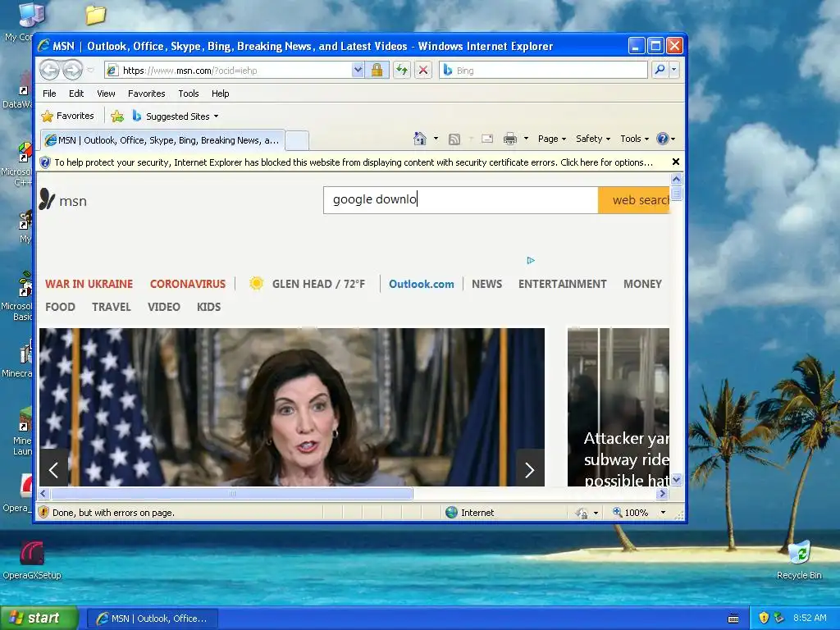Click the vertical scrollbar up arrow
The width and height of the screenshot is (840, 630).
pos(676,180)
